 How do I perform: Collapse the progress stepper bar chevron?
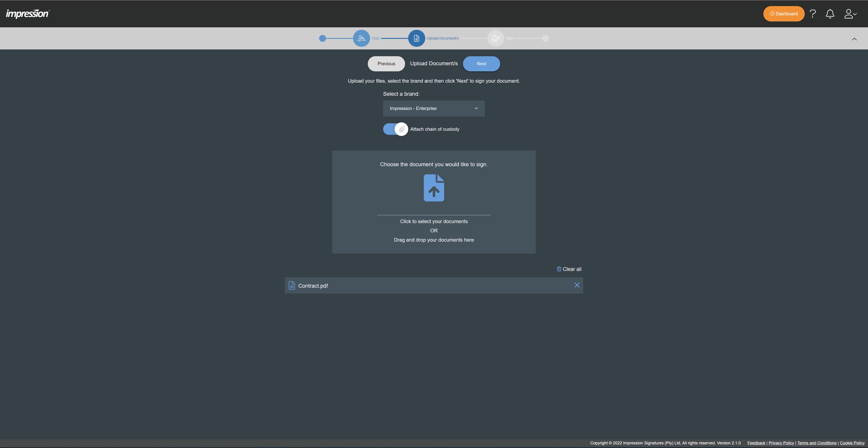(854, 39)
